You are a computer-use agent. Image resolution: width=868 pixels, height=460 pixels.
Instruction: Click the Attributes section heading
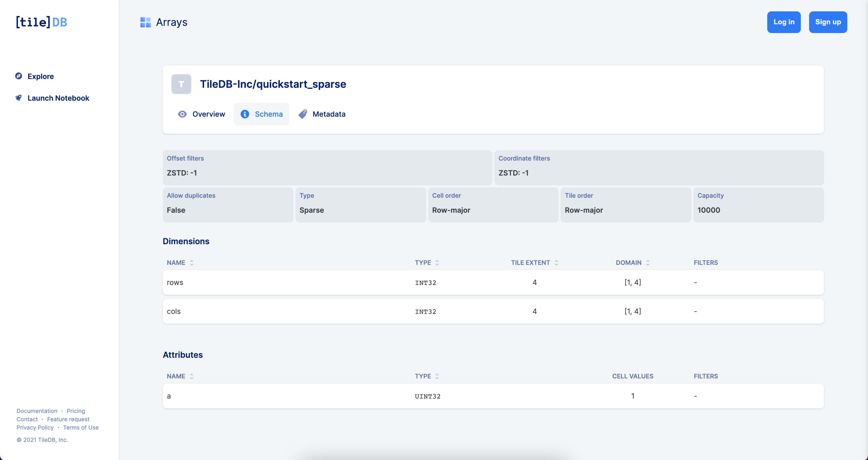(183, 355)
